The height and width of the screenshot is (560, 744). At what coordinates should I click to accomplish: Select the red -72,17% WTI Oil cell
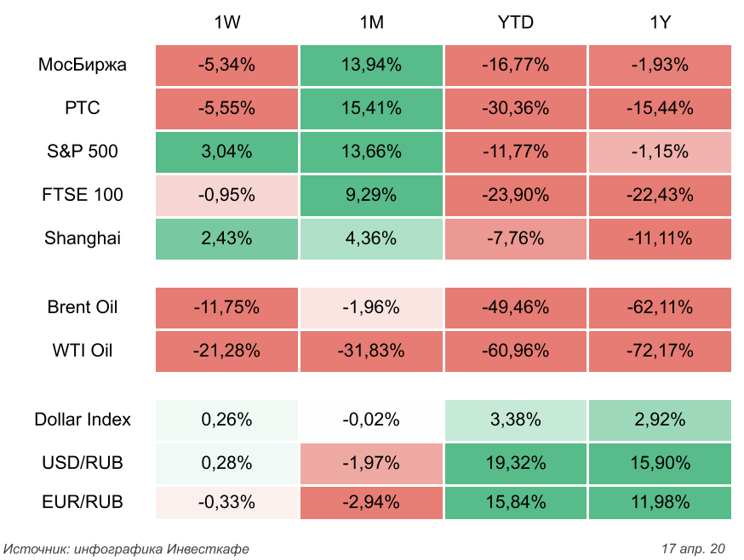point(659,350)
